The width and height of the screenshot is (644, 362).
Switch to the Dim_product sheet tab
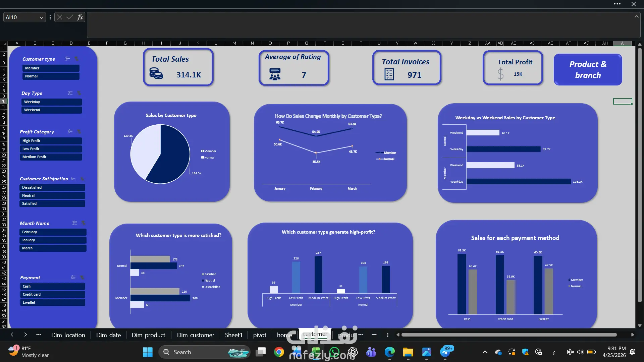pos(148,335)
